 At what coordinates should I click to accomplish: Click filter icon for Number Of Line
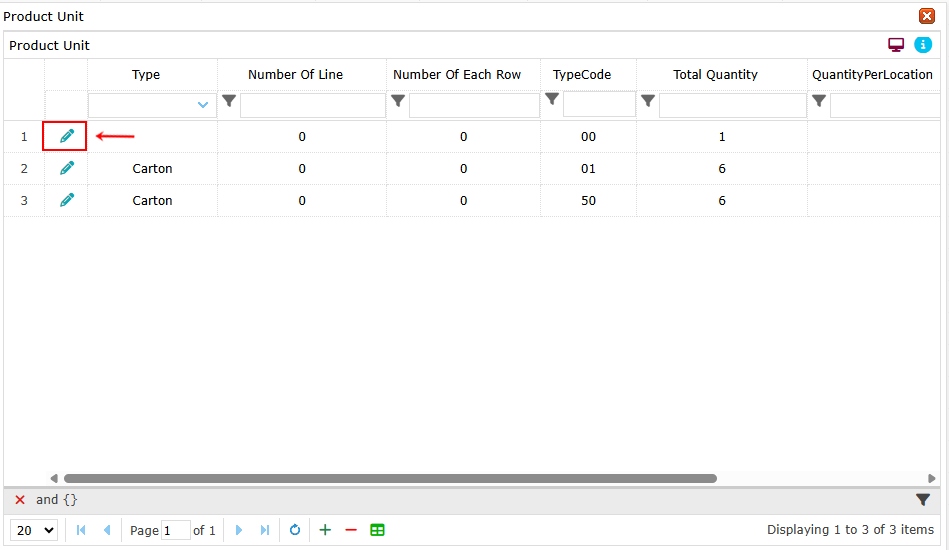pos(229,101)
